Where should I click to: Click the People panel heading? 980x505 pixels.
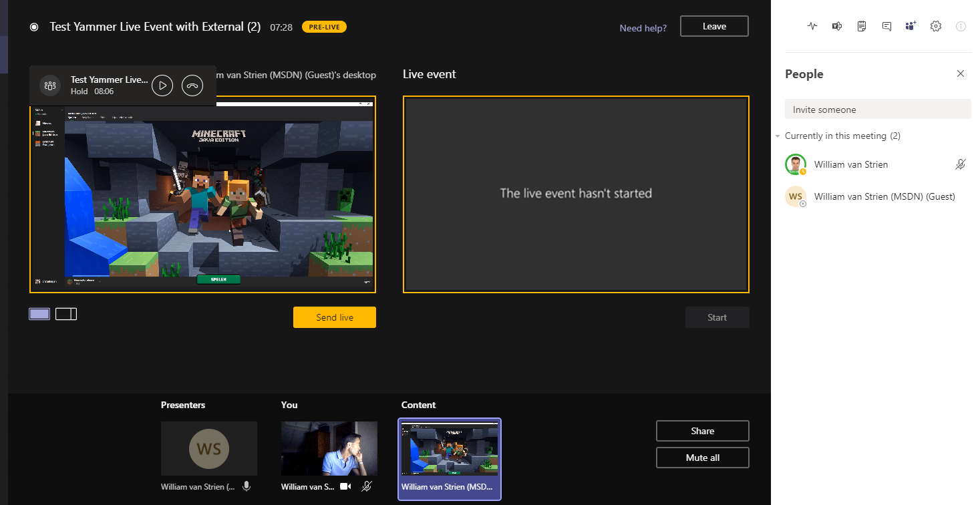click(x=804, y=74)
